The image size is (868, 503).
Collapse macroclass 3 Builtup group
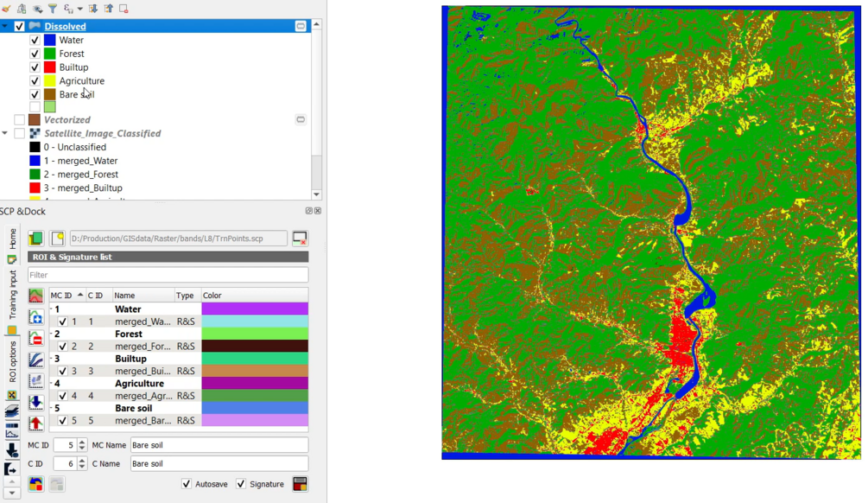pyautogui.click(x=52, y=359)
